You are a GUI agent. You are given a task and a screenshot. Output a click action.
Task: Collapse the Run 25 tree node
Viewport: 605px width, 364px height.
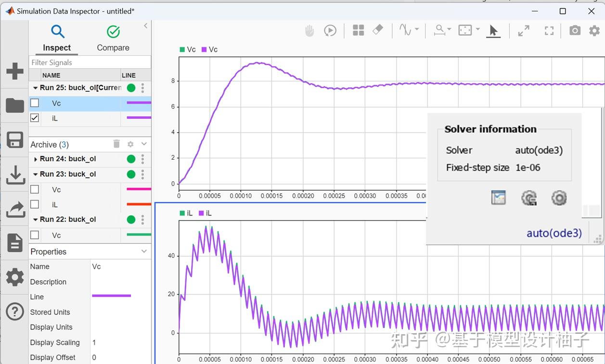click(x=36, y=88)
